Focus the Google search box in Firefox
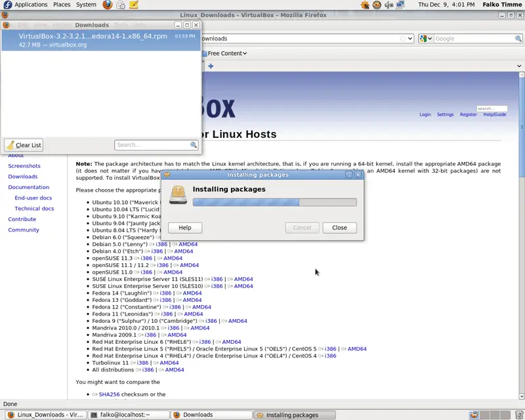Image resolution: width=525 pixels, height=420 pixels. point(474,39)
